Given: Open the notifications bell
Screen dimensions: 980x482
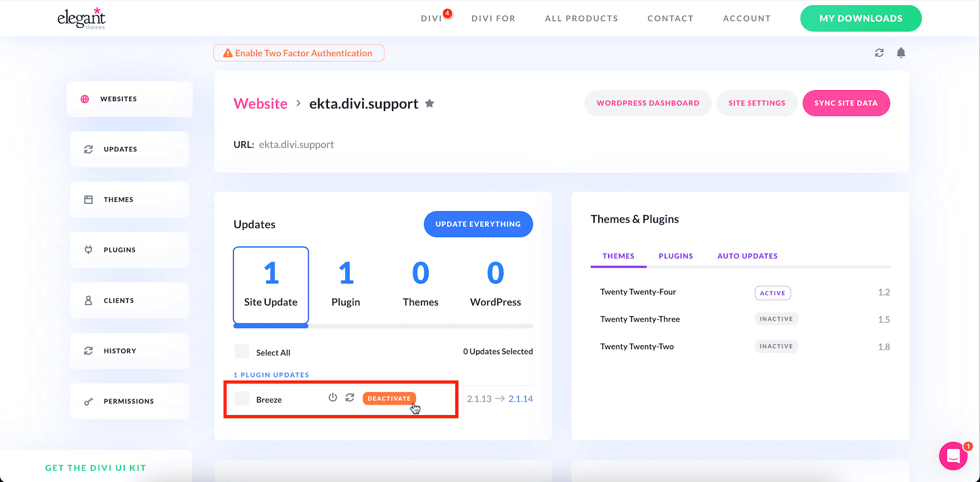Looking at the screenshot, I should (x=901, y=53).
